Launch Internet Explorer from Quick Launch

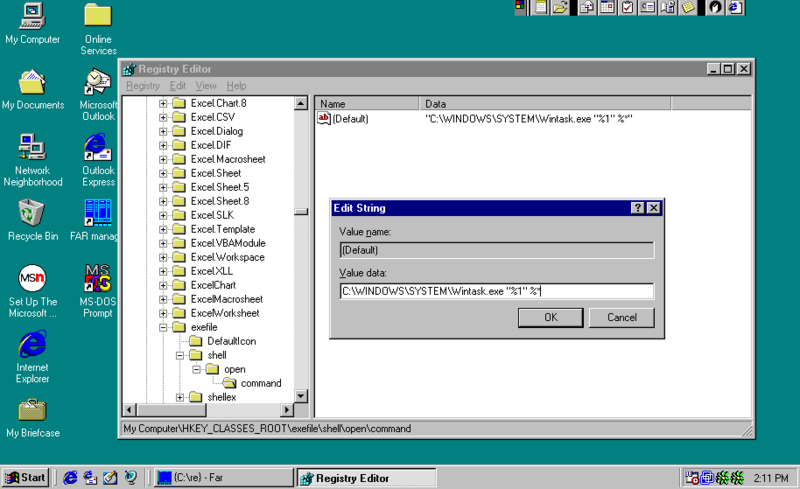70,477
